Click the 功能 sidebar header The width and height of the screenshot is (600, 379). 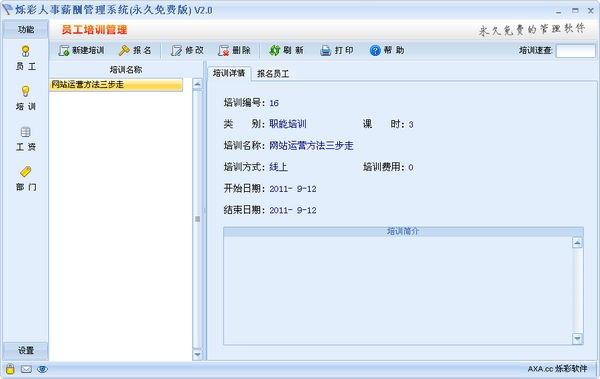pos(26,29)
